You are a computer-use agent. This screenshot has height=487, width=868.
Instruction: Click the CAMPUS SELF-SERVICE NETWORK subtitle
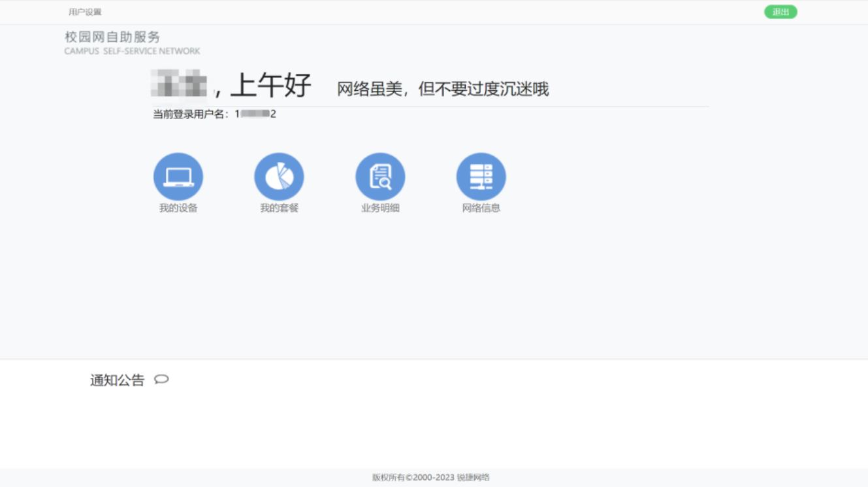click(x=132, y=51)
